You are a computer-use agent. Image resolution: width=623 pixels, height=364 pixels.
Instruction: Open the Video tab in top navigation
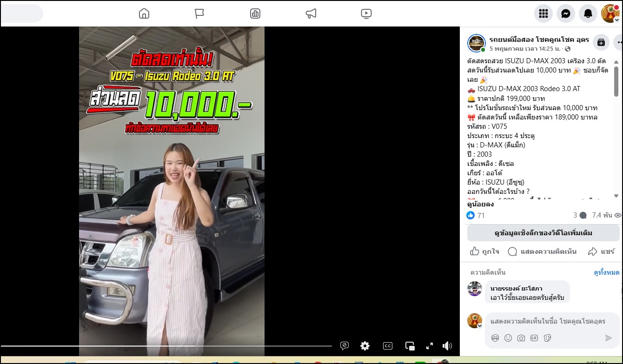tap(366, 13)
